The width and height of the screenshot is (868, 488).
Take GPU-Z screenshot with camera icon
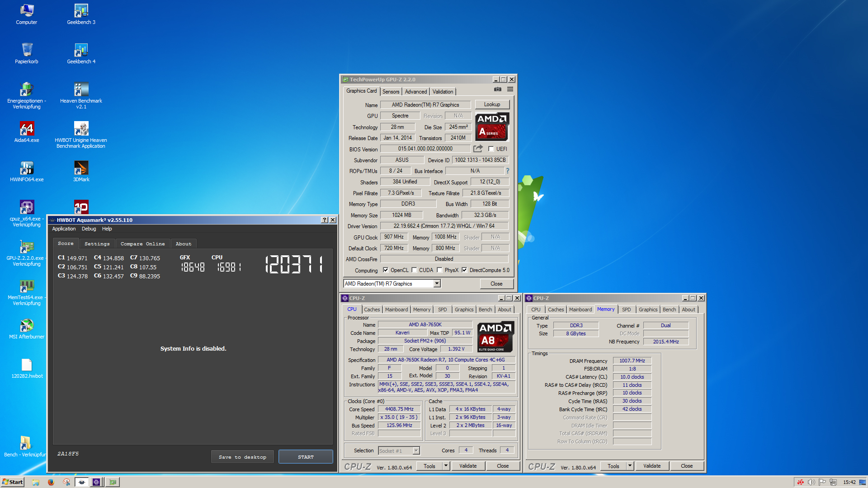(x=498, y=89)
